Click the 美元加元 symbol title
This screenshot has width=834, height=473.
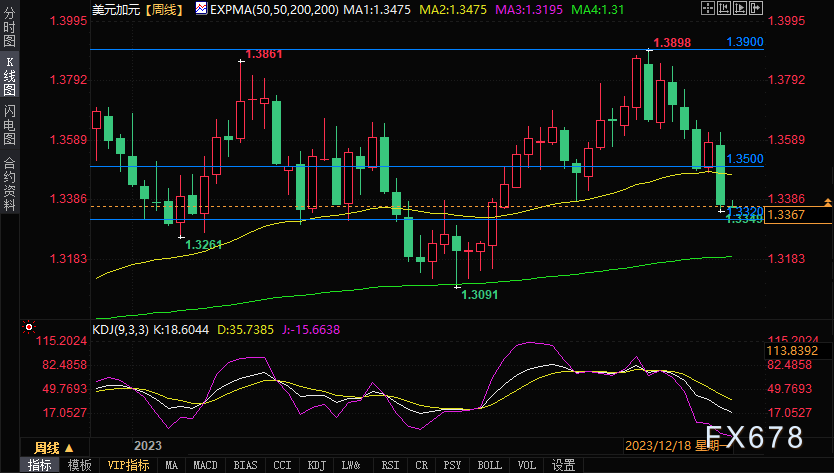[x=116, y=10]
